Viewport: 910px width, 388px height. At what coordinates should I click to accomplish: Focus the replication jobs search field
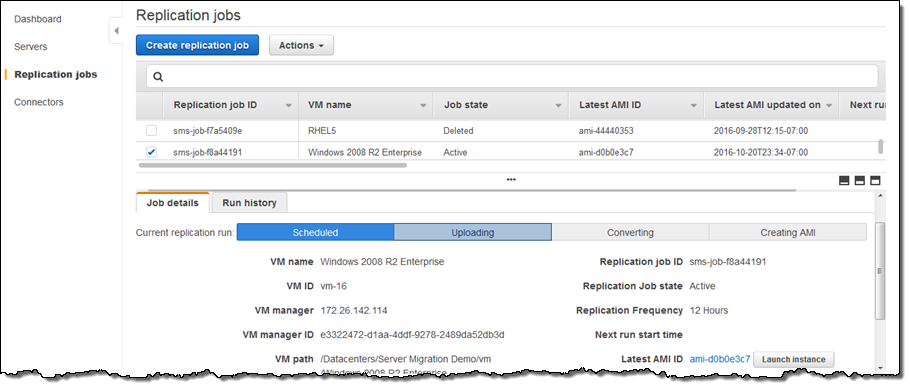[512, 77]
